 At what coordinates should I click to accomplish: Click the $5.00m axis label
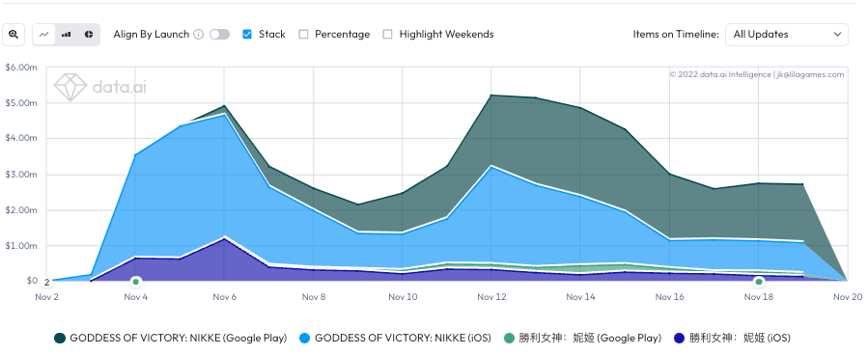coord(21,103)
